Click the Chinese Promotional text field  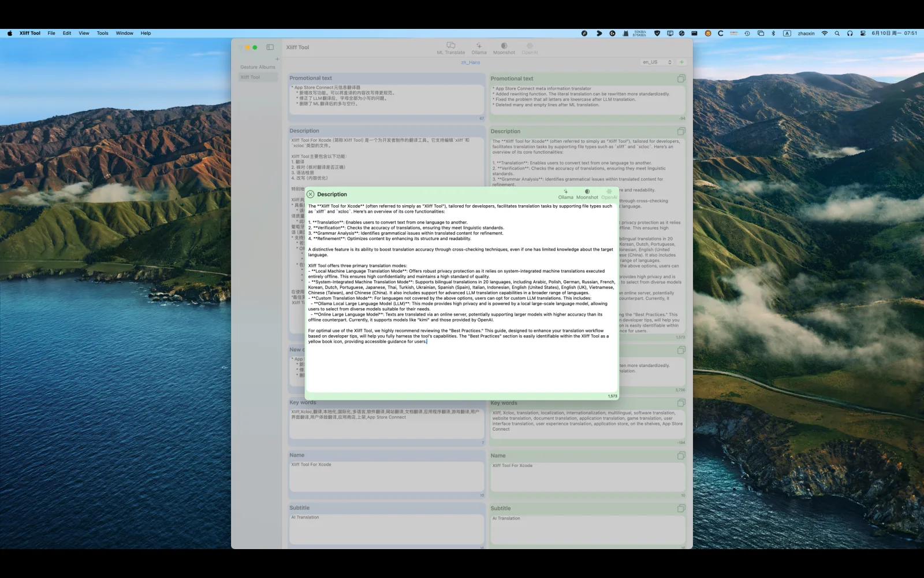pos(386,99)
